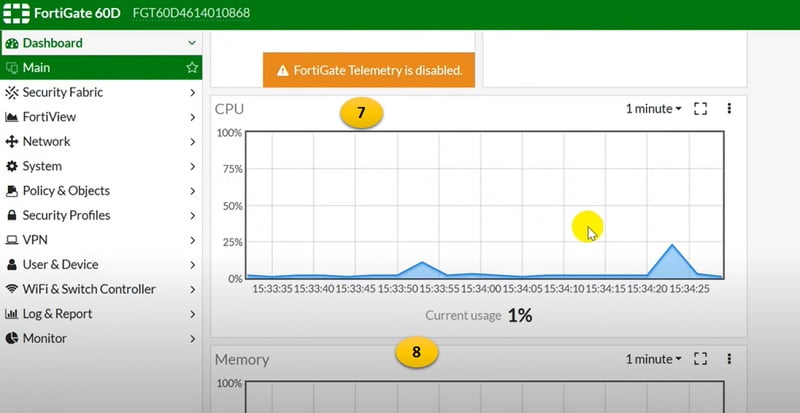Click the 15:34:25 time axis label
Screen dimensions: 800x413
(689, 289)
